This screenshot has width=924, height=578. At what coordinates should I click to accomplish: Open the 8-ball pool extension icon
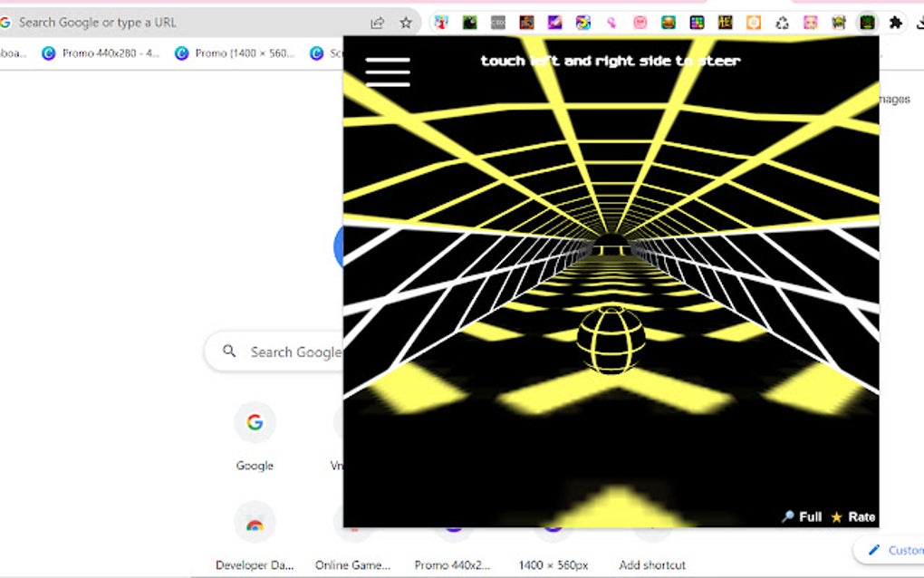[x=469, y=23]
